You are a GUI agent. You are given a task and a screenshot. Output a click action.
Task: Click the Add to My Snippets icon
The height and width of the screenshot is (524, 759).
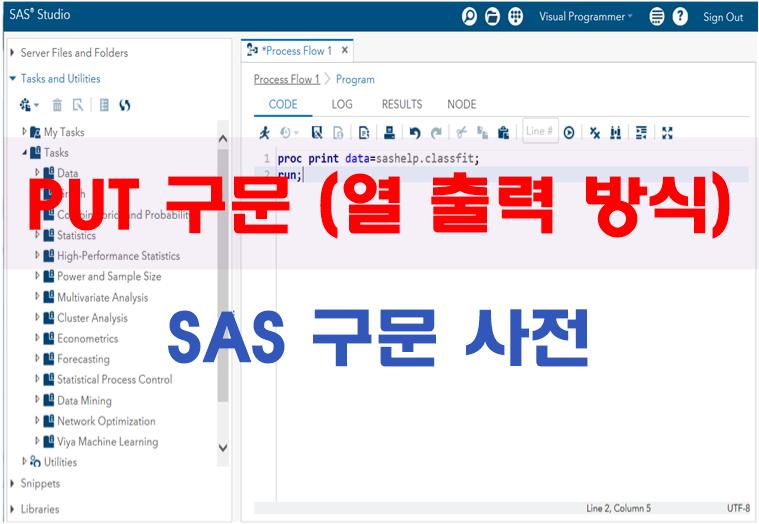[364, 133]
